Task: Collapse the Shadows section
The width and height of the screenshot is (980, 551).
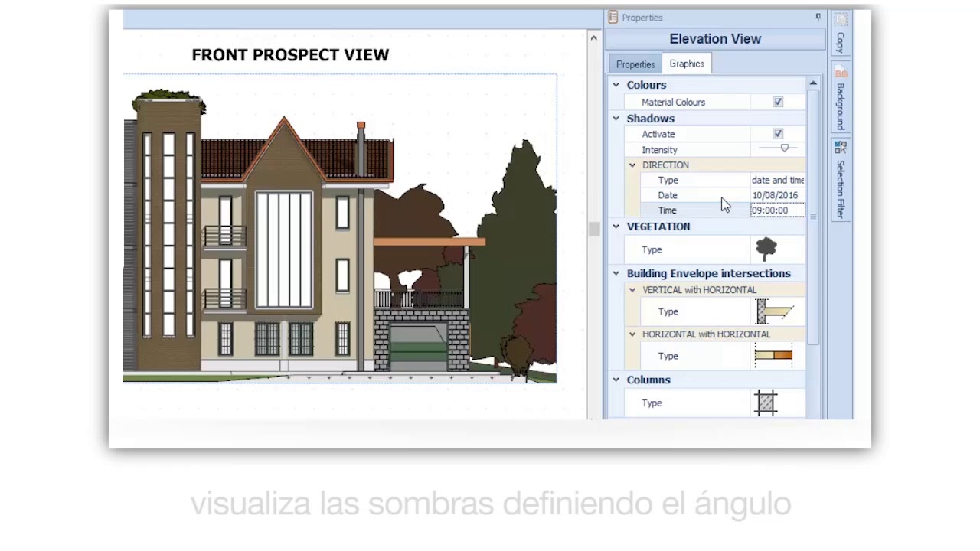Action: 616,119
